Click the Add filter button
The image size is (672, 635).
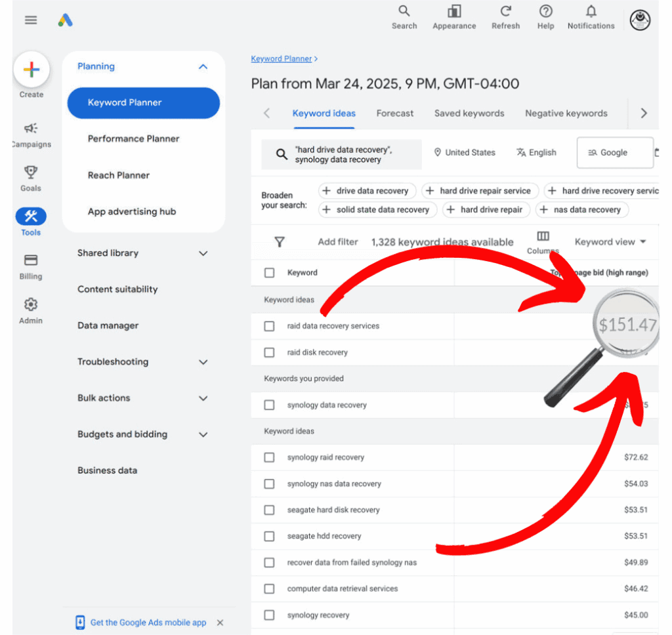click(x=338, y=241)
